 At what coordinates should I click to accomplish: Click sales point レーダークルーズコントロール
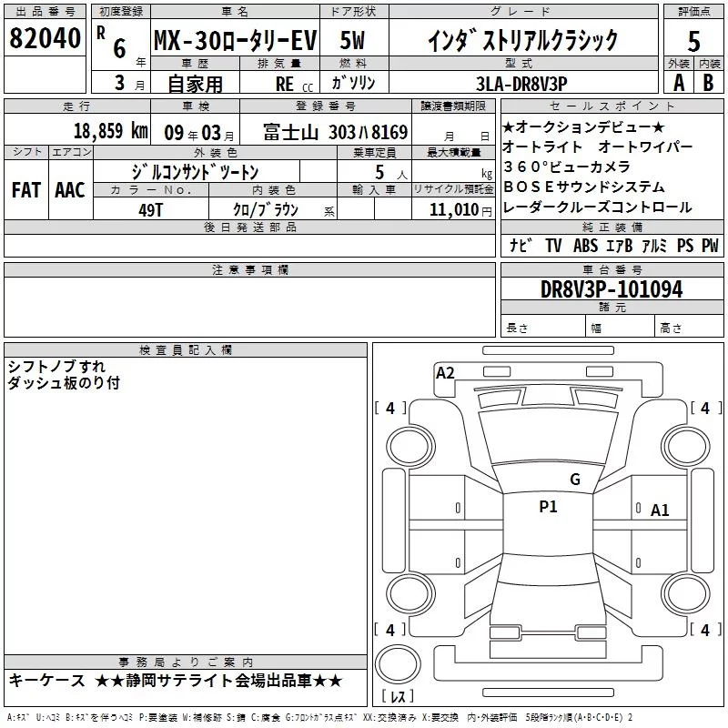click(598, 207)
